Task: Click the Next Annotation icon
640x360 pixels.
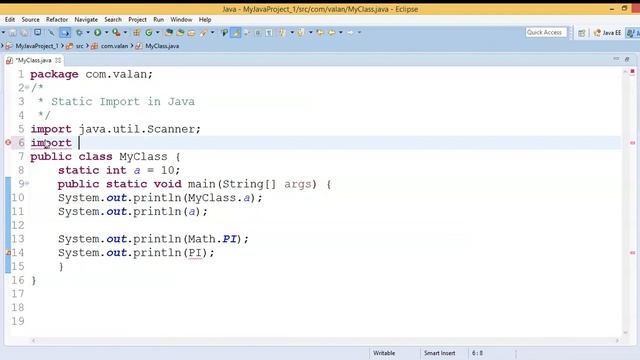Action: click(x=282, y=33)
